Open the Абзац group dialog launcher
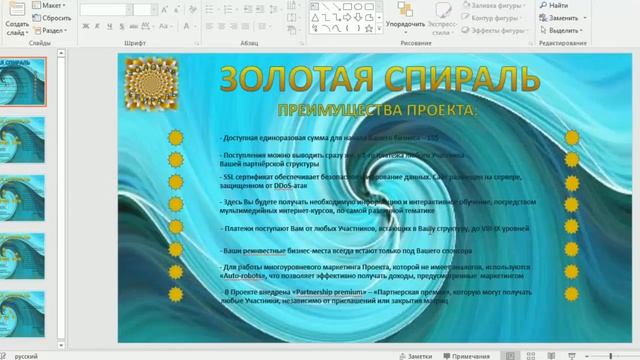 302,43
